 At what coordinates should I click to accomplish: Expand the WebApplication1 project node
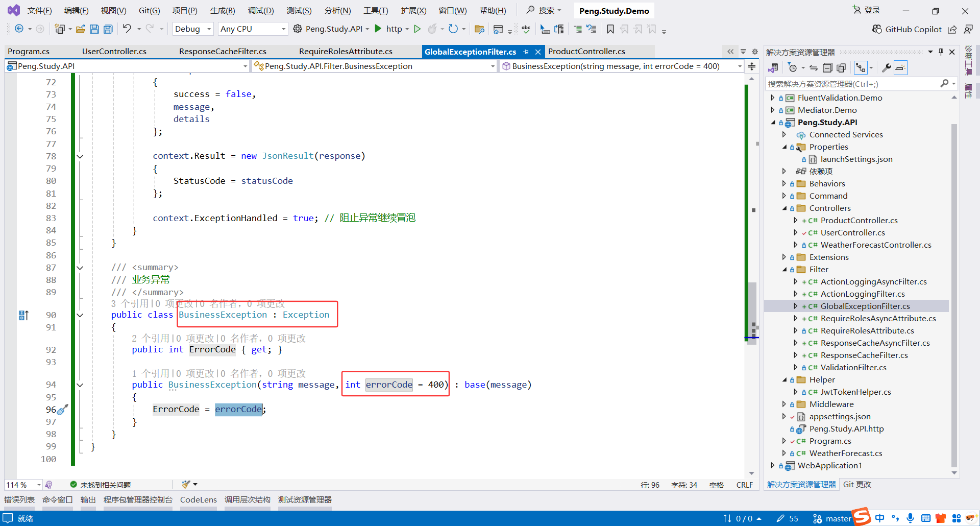coord(773,466)
